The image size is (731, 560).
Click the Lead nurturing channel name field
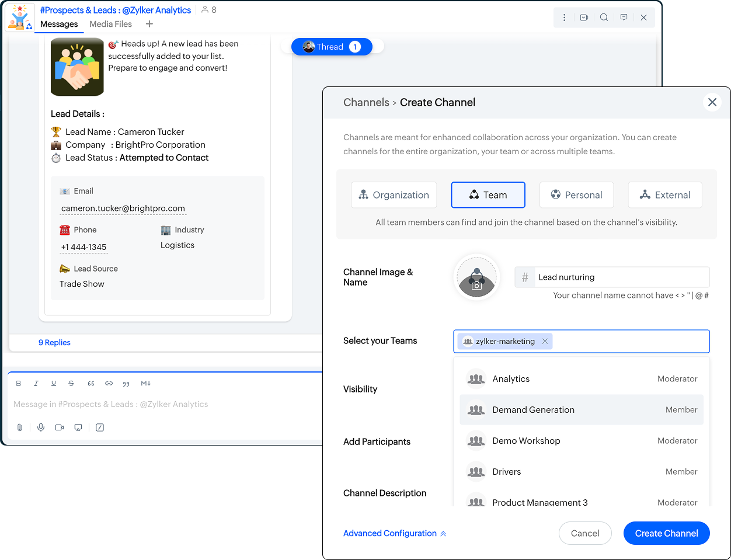click(x=621, y=277)
